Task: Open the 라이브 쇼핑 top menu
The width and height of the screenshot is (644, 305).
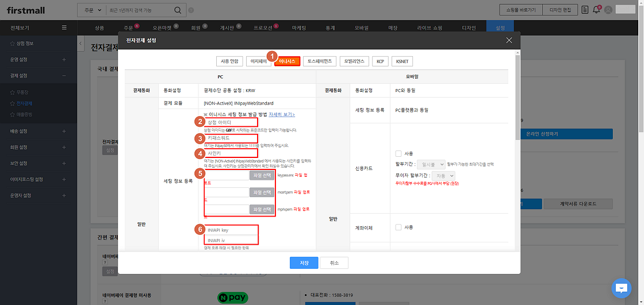Action: [x=430, y=28]
